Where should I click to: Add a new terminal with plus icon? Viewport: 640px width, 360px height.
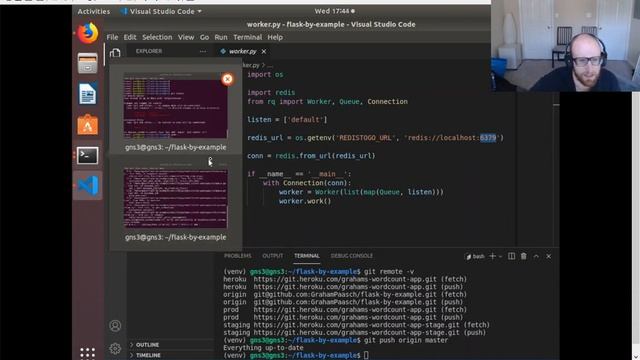[492, 256]
